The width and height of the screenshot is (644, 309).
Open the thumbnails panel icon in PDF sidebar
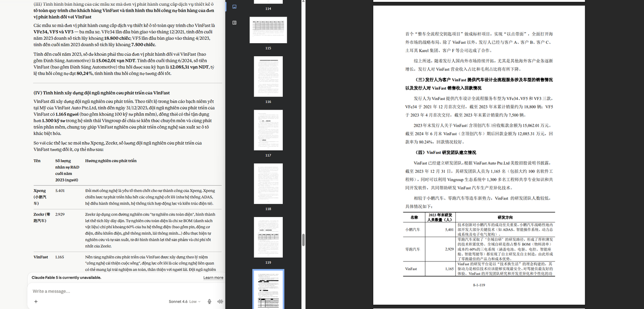click(x=234, y=7)
